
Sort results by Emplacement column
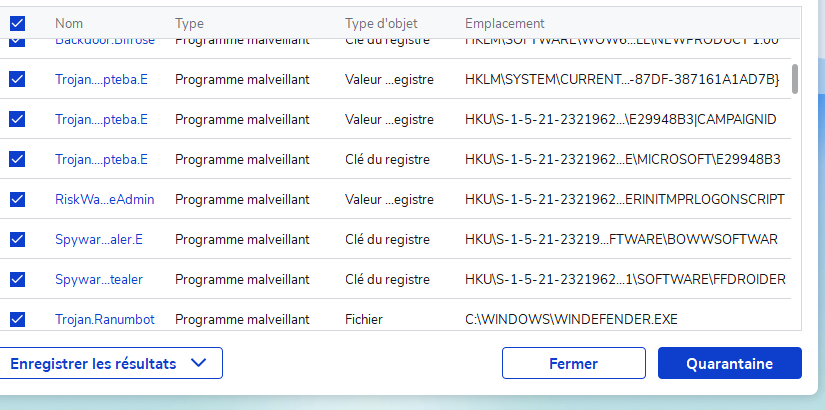[x=504, y=22]
